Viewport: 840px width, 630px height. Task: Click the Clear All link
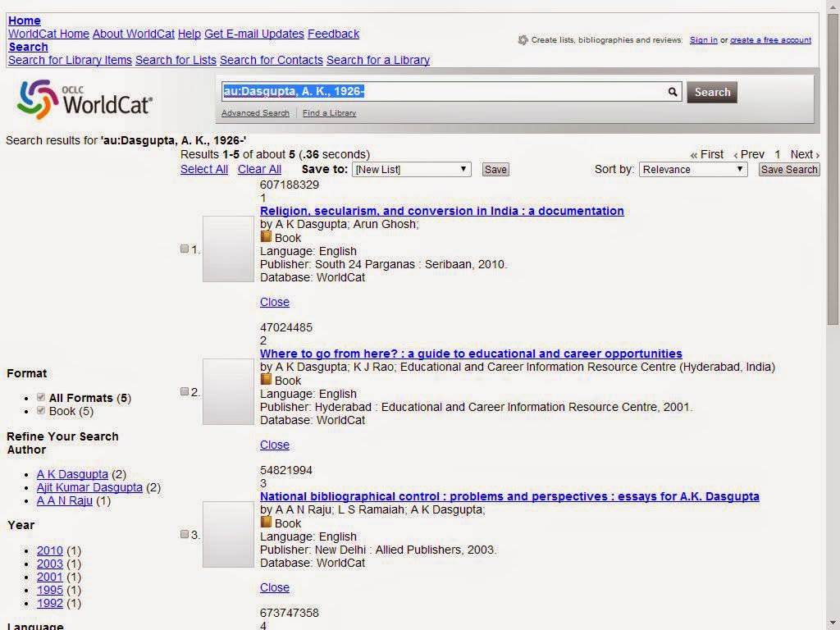click(259, 169)
